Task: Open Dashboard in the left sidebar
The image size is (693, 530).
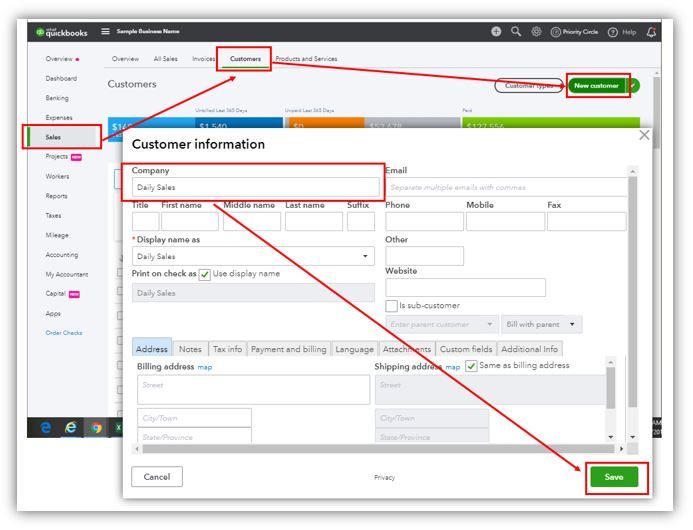Action: point(61,78)
